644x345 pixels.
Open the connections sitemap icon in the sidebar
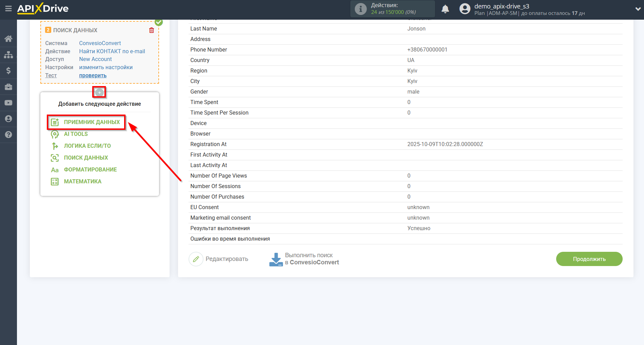coord(8,55)
